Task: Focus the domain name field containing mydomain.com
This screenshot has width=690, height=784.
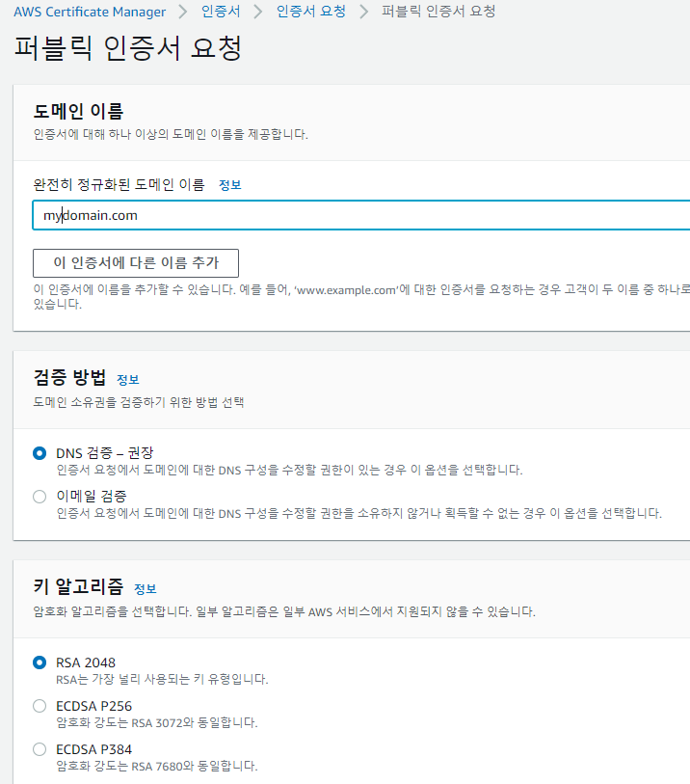Action: (361, 215)
